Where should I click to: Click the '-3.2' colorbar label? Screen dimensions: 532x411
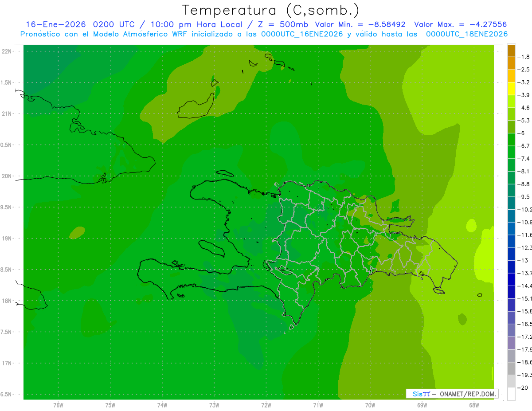(x=524, y=82)
